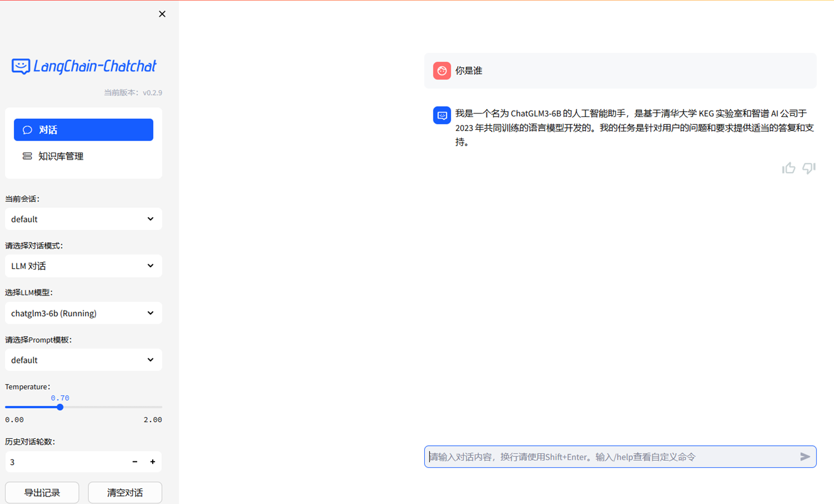
Task: Expand the 当前会话 default dropdown
Action: click(x=84, y=219)
